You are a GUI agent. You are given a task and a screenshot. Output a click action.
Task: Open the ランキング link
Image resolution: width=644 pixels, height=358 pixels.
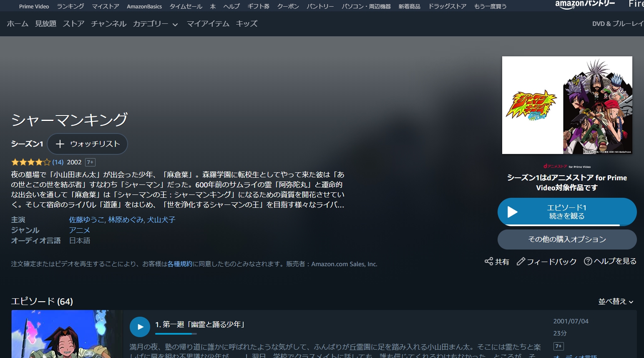coord(70,6)
